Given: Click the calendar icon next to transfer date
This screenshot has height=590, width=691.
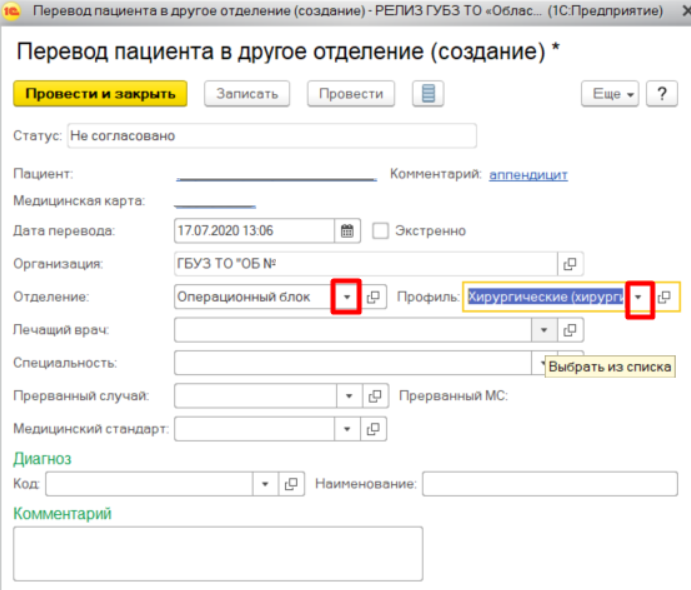Looking at the screenshot, I should [347, 231].
